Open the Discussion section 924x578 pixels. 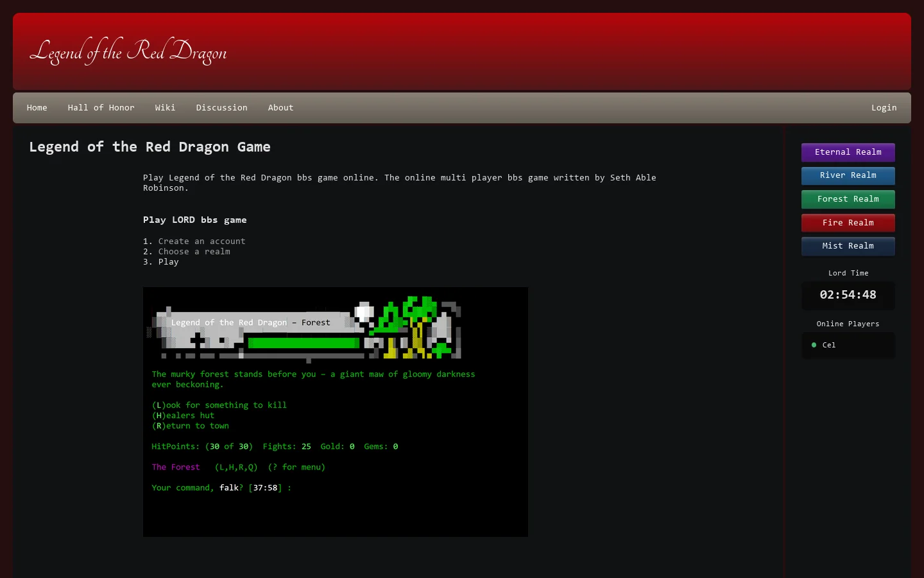(x=222, y=108)
